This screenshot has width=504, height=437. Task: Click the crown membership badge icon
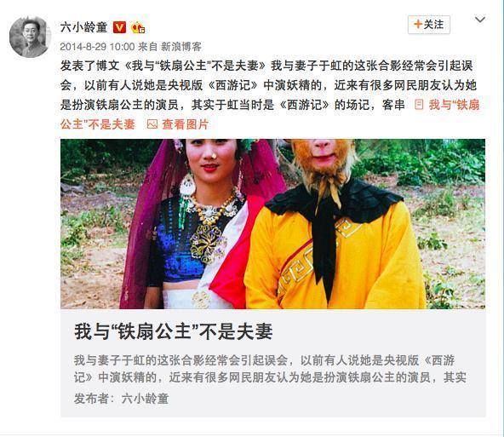point(138,27)
